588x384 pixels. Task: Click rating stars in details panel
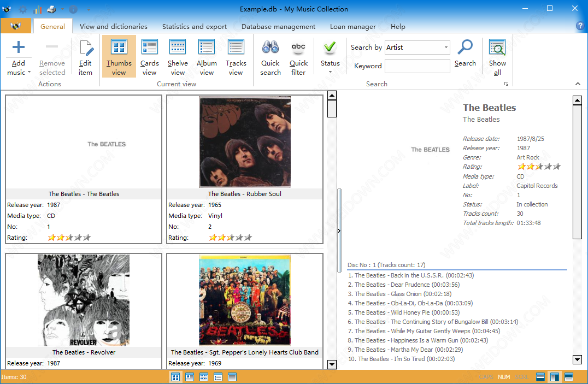[538, 167]
